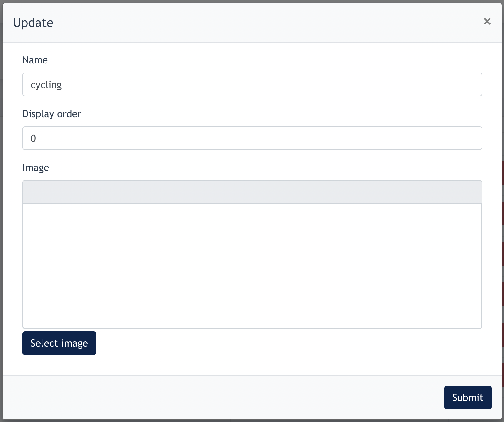Click the 0 value in Display order
The image size is (504, 422).
[x=33, y=138]
